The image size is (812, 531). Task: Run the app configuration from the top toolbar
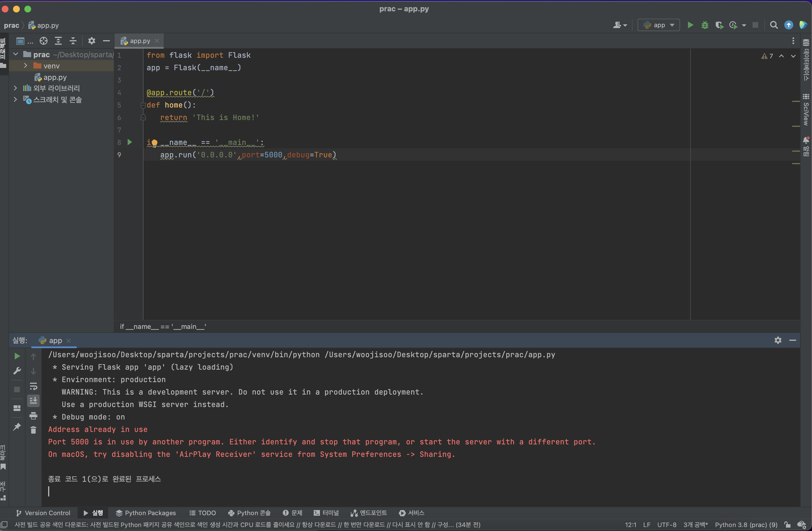(690, 25)
